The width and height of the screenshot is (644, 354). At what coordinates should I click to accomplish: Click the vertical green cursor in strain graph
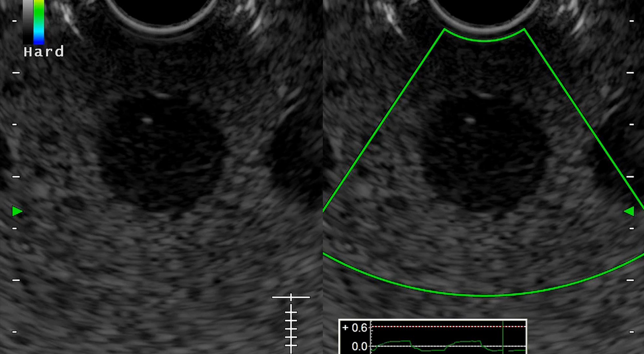pyautogui.click(x=503, y=337)
